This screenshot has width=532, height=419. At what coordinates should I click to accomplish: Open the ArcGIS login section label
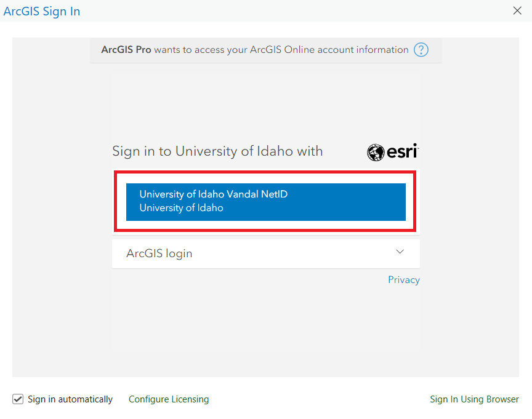159,253
